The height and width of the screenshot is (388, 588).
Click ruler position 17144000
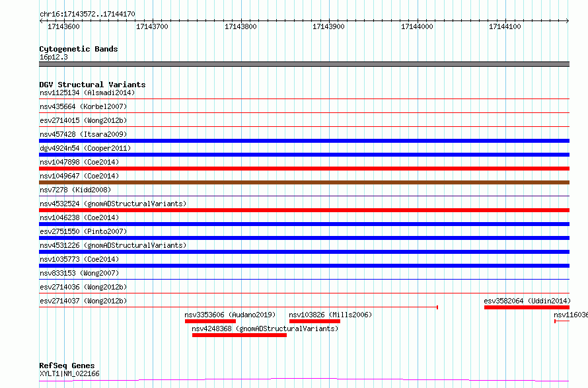click(417, 26)
